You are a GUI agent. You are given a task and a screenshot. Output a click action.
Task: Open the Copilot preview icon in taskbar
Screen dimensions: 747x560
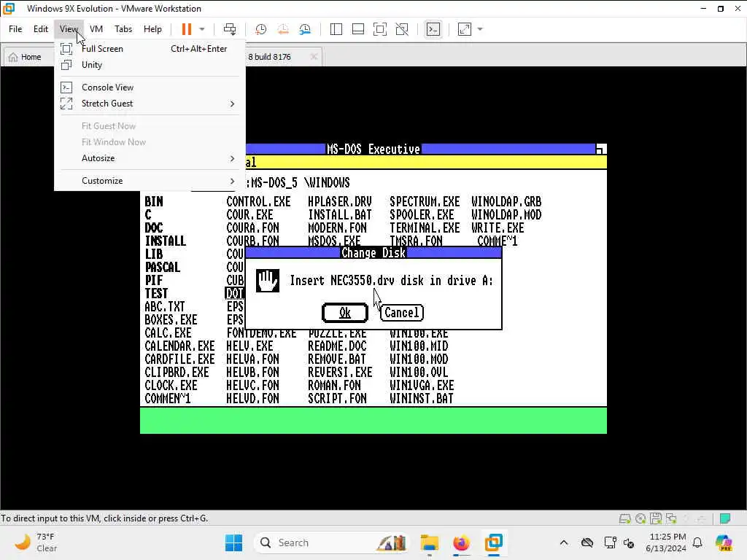coord(724,542)
